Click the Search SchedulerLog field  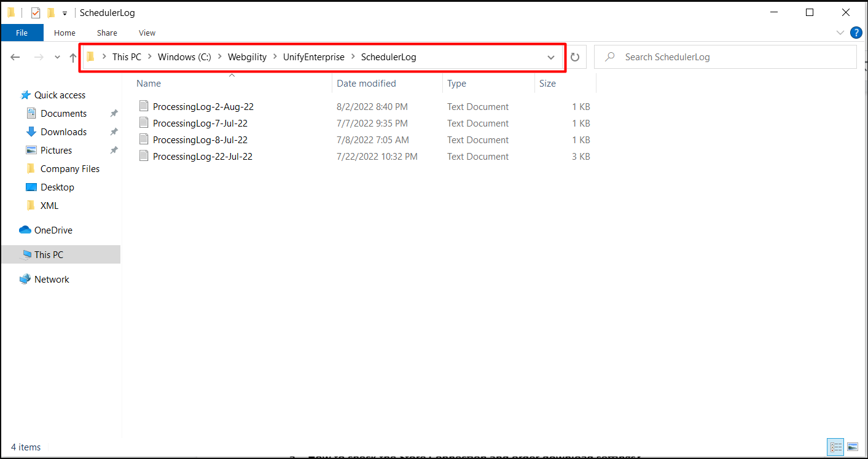coord(731,57)
